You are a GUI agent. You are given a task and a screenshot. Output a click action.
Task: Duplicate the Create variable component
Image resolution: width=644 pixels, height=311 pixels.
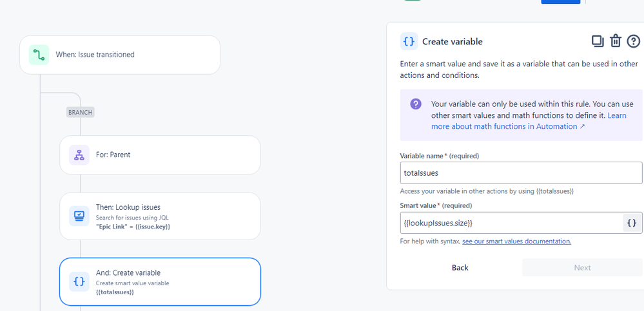coord(598,41)
